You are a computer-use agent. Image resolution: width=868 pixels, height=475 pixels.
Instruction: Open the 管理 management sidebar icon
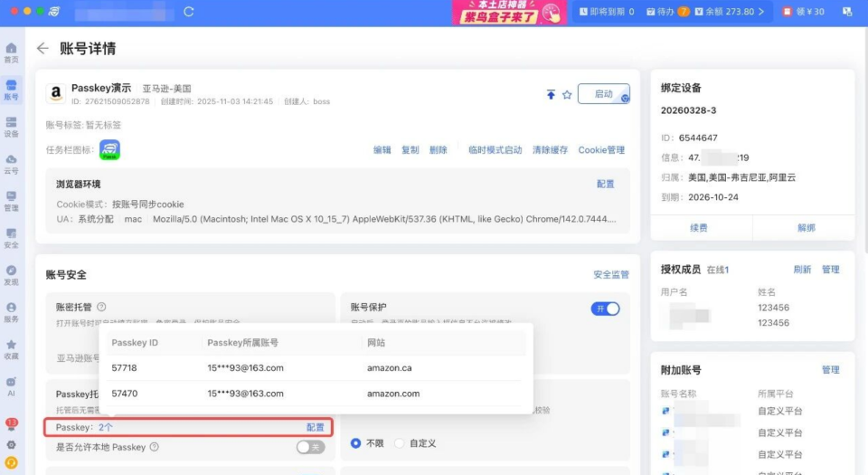pos(11,201)
